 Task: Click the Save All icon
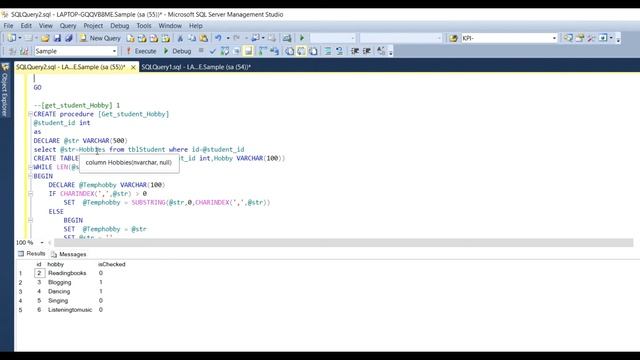[x=69, y=38]
